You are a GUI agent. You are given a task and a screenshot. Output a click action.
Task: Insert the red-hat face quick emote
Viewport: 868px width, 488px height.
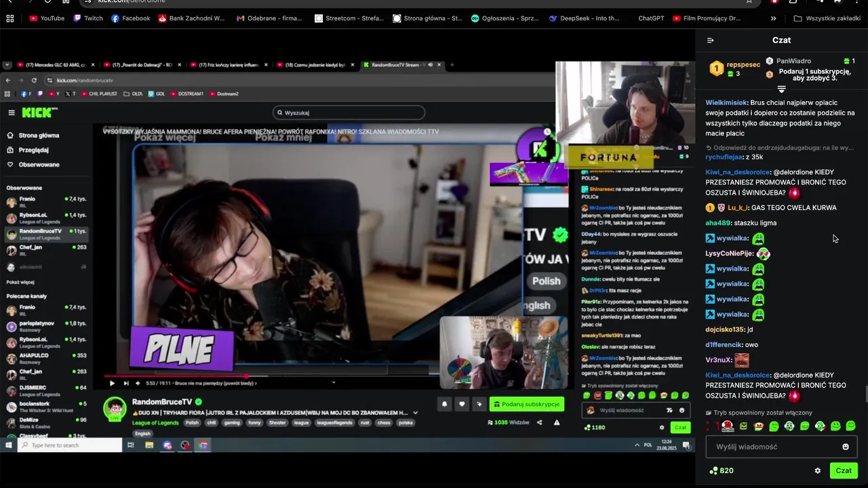(759, 426)
